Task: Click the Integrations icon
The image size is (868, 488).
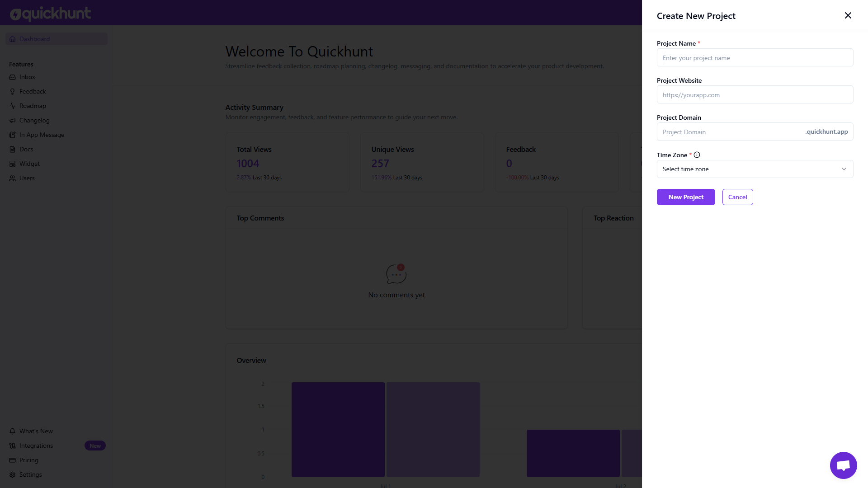Action: click(13, 446)
